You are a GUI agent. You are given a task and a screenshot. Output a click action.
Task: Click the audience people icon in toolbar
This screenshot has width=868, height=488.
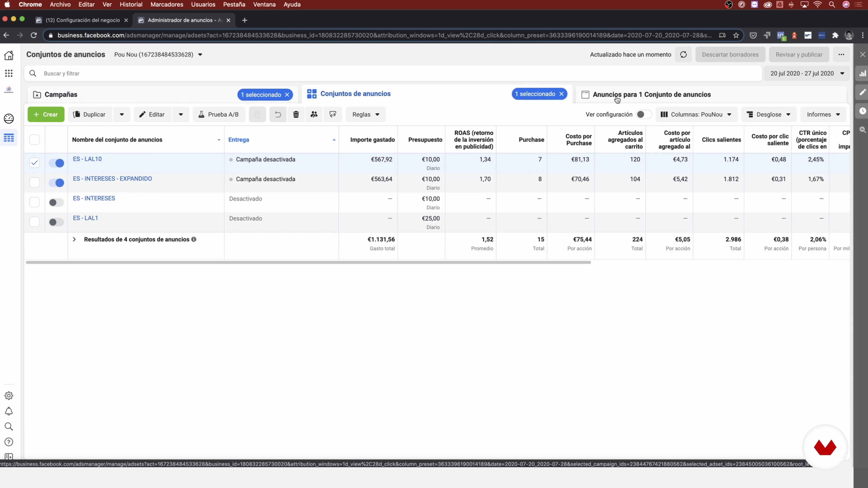pos(314,115)
